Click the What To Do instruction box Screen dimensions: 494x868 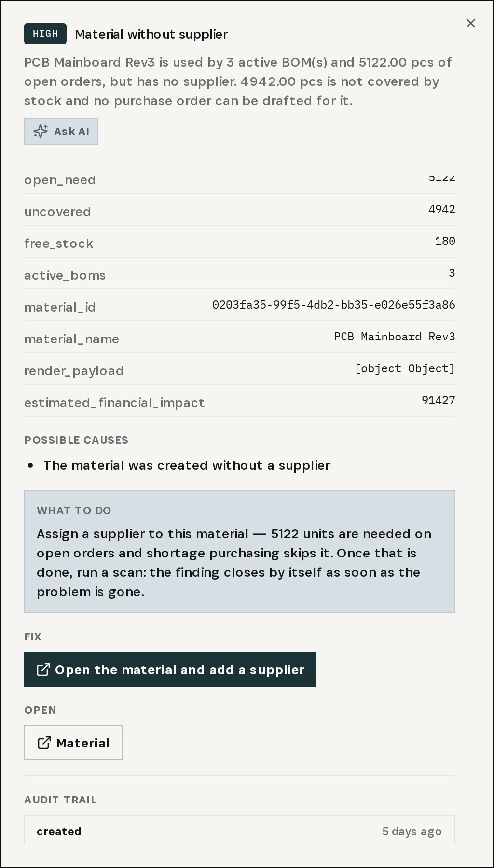point(240,552)
